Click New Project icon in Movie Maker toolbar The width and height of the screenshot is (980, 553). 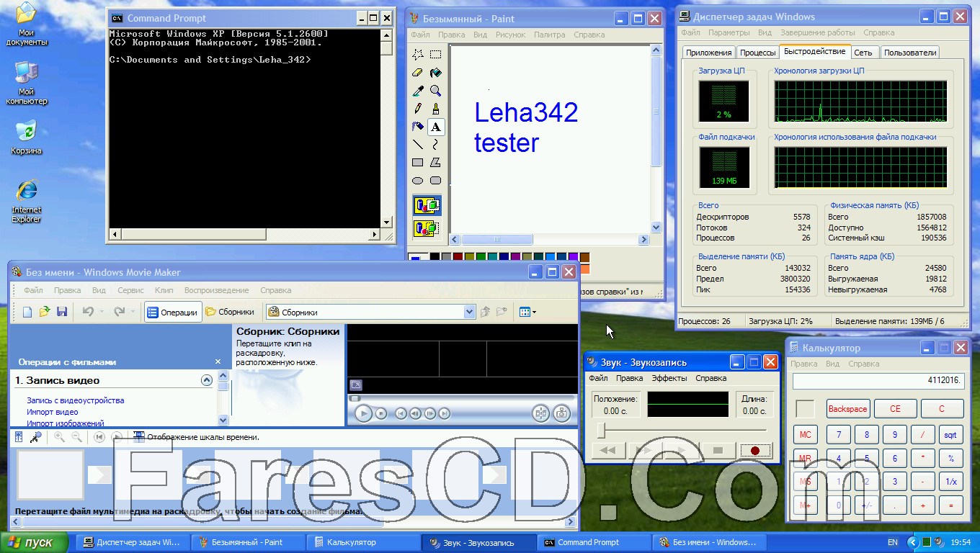click(27, 312)
